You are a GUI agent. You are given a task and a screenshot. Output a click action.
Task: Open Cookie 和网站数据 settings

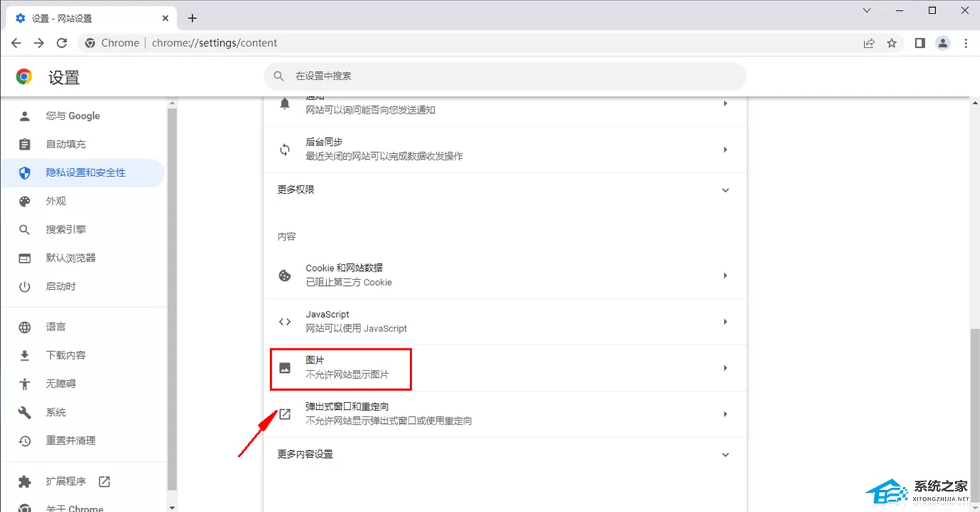coord(505,275)
